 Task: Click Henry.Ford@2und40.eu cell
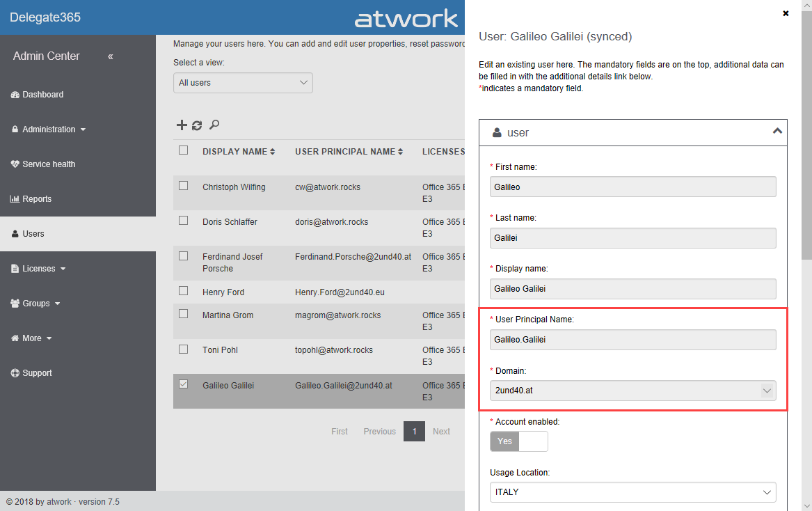(x=340, y=292)
